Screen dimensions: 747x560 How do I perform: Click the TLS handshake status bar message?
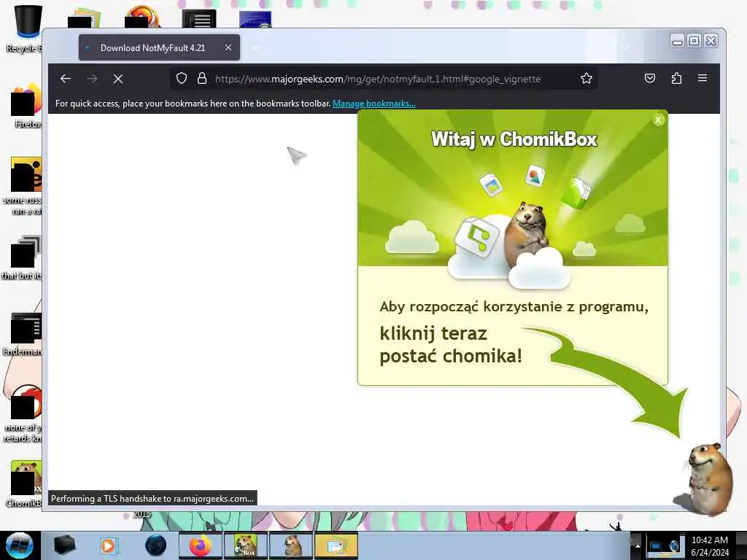click(x=152, y=499)
